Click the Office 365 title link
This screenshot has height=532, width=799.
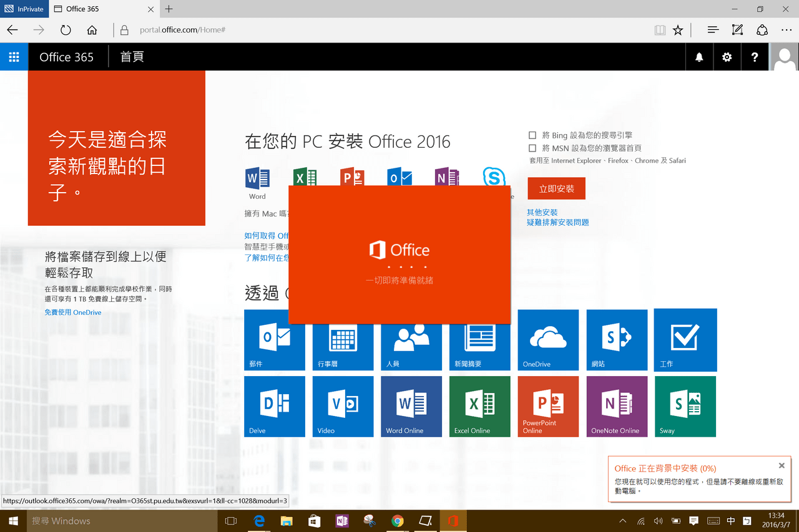[67, 57]
